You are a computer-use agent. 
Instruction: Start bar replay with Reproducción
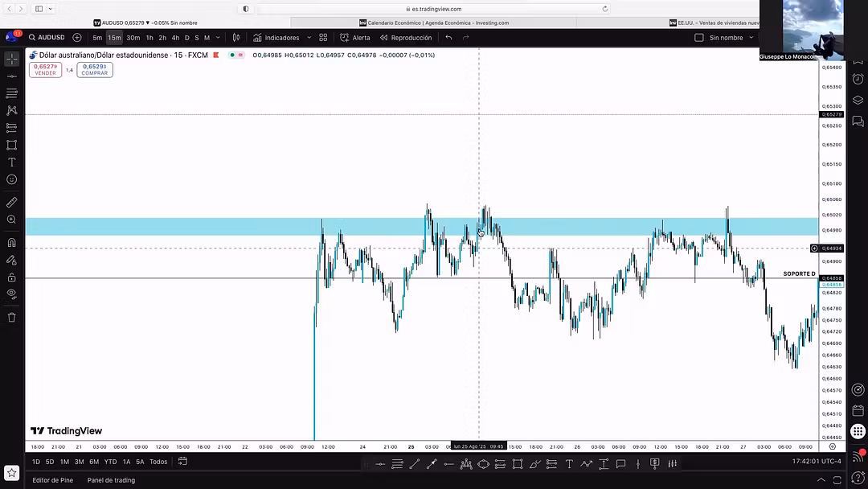pos(406,38)
